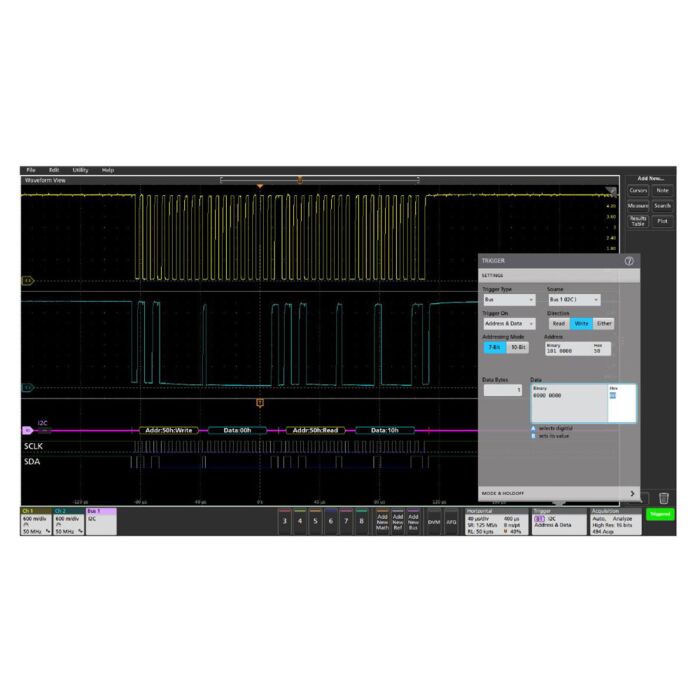Viewport: 700px width, 700px height.
Task: Click the trash can delete icon
Action: click(x=664, y=497)
